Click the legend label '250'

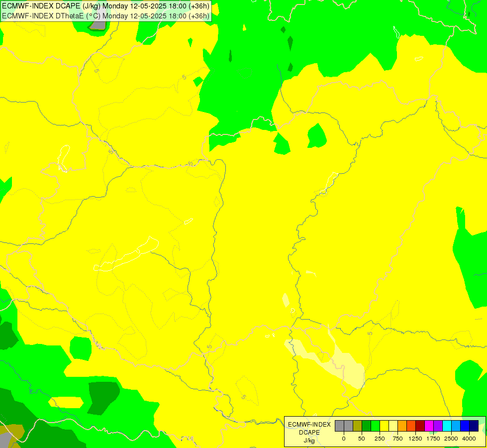[x=380, y=439]
